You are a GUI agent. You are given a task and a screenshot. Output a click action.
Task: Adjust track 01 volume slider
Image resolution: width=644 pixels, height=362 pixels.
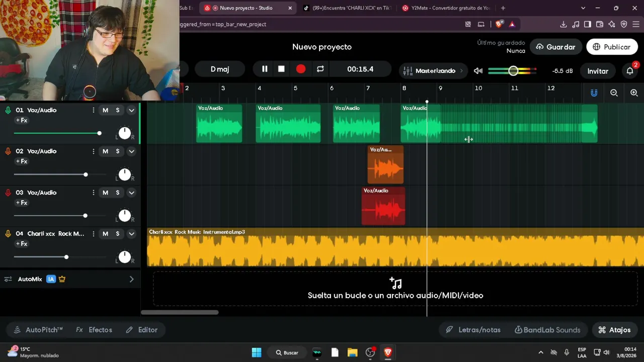click(99, 133)
